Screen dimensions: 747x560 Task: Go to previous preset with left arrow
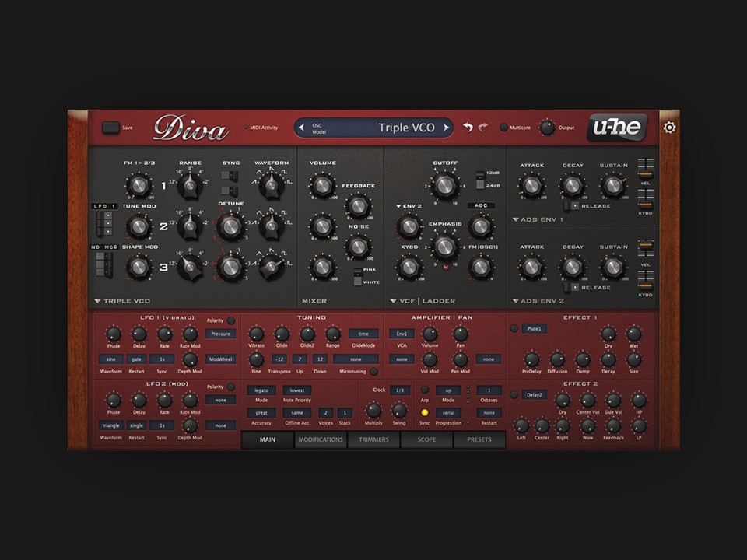pos(301,128)
